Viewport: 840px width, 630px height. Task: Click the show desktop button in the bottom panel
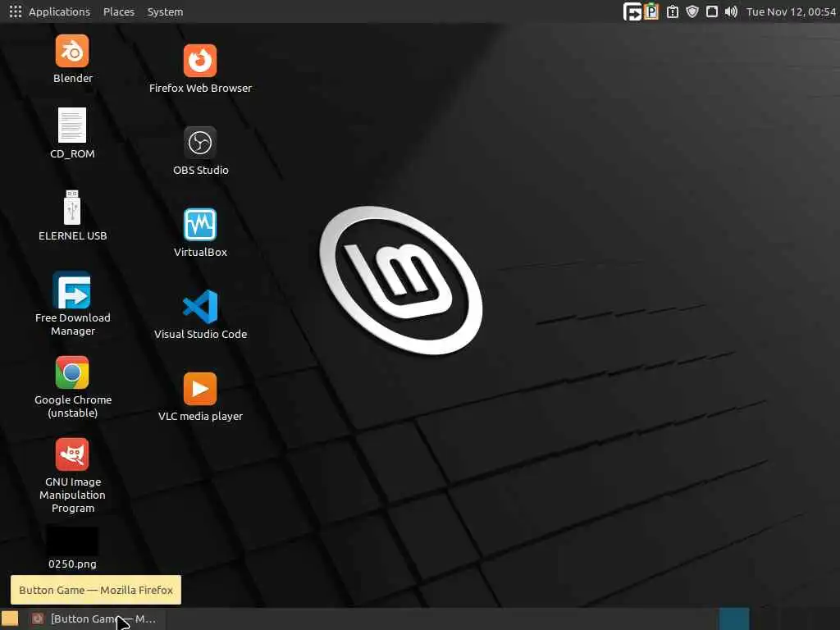point(10,619)
